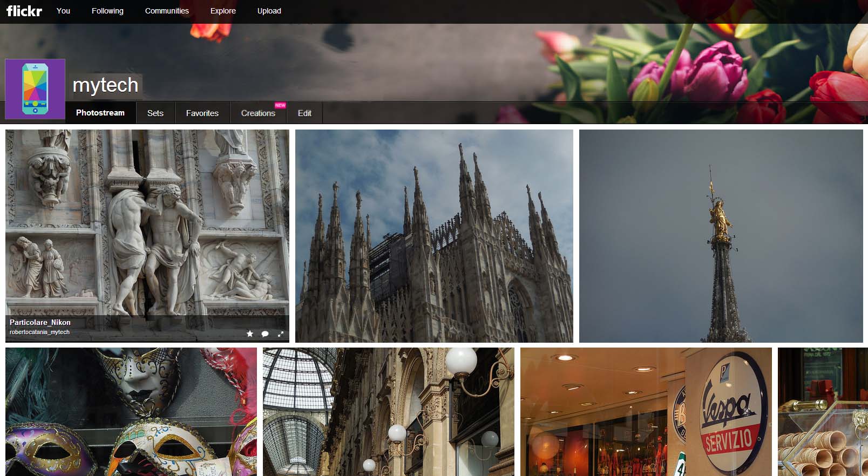
Task: Open the Venetian masks photo
Action: [131, 412]
